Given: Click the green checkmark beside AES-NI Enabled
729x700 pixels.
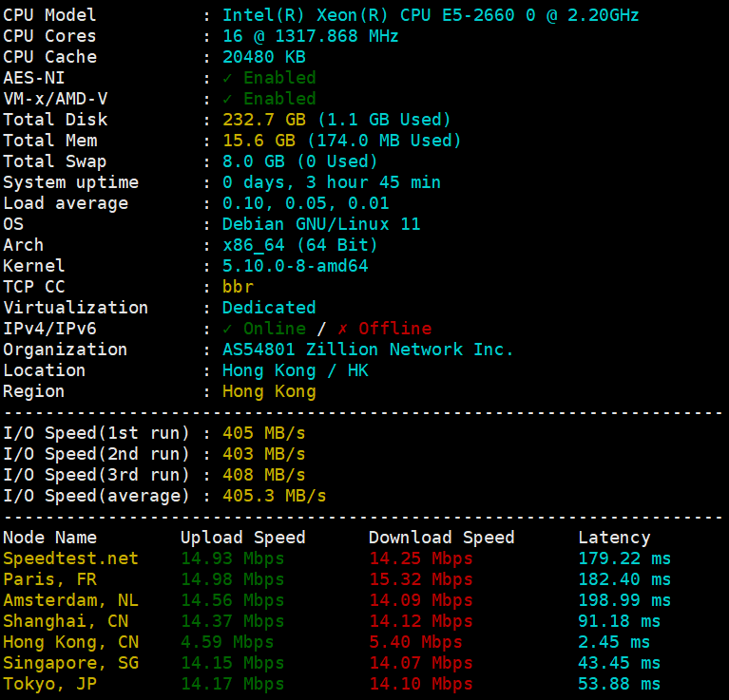Looking at the screenshot, I should click(x=227, y=78).
